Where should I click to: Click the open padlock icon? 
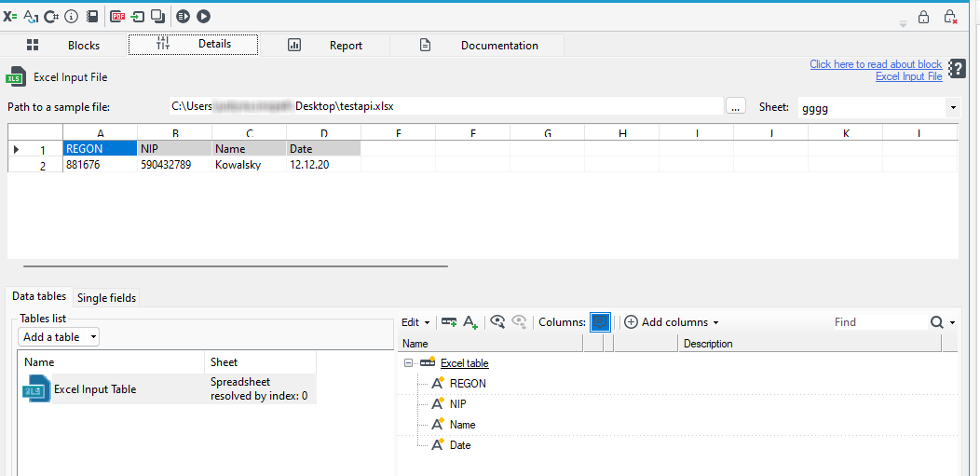tap(923, 17)
